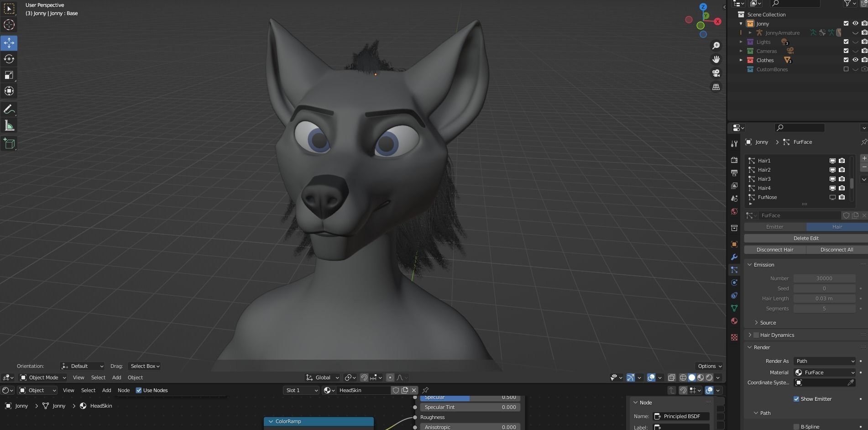
Task: Toggle the Show Emitter checkbox
Action: point(796,399)
